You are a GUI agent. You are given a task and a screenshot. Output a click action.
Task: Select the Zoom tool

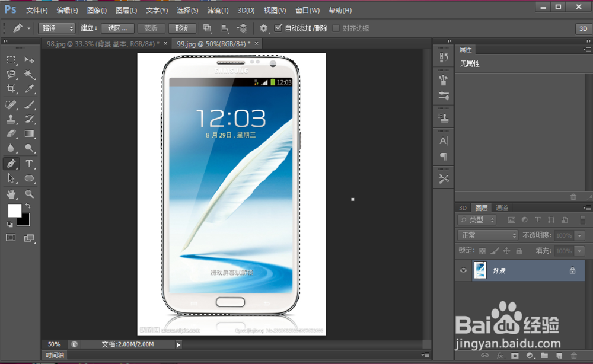pyautogui.click(x=29, y=194)
